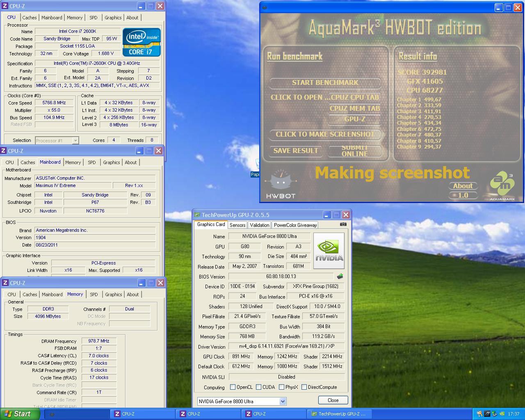Click the BIOS Version field 60.80.18.00.13
Image resolution: width=525 pixels, height=420 pixels.
[281, 276]
